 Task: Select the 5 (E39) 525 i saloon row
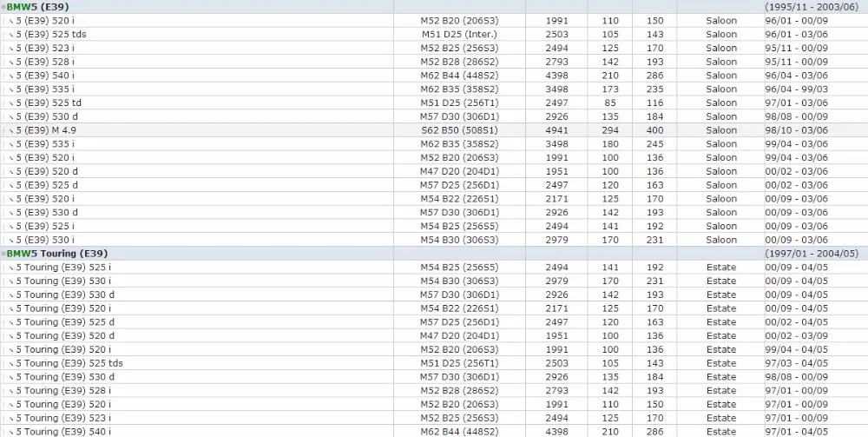[434, 226]
